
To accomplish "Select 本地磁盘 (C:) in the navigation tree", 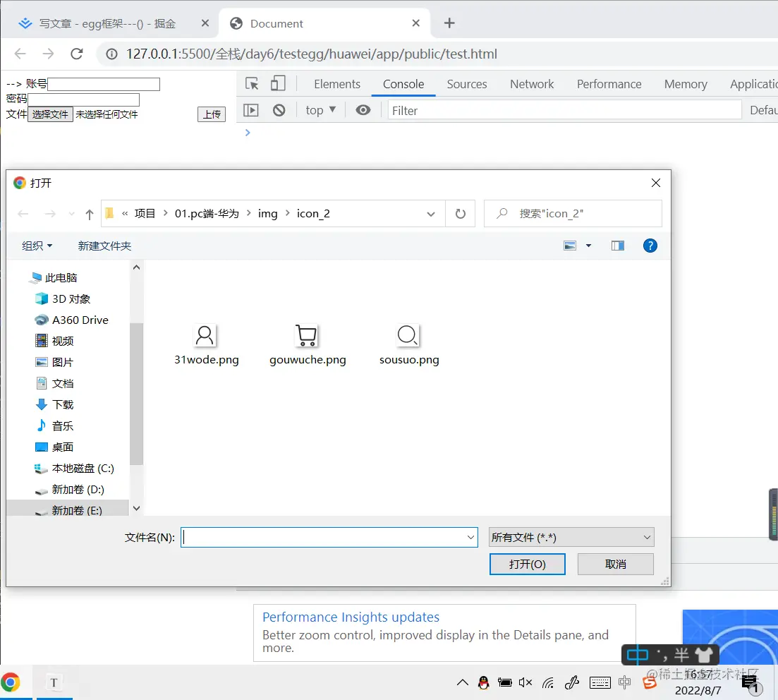I will point(74,468).
